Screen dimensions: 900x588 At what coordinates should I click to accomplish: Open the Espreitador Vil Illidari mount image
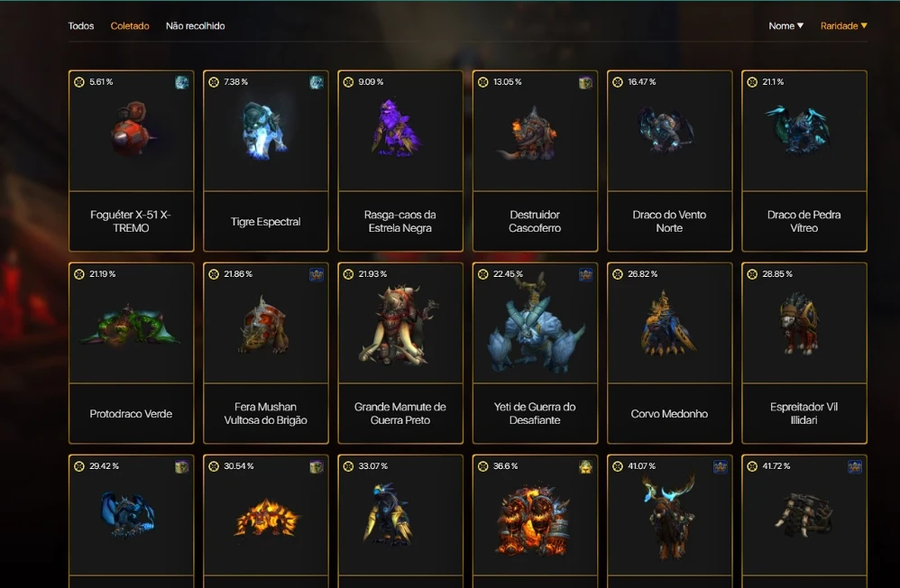pos(804,323)
